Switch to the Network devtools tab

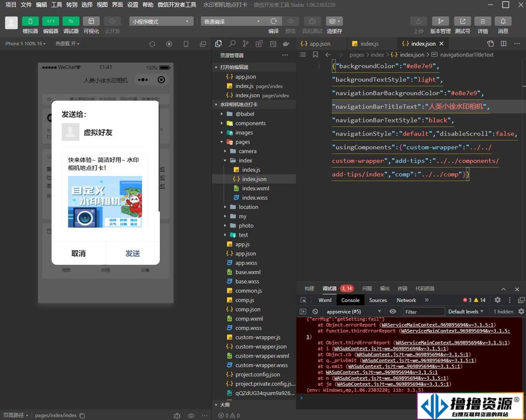point(406,300)
